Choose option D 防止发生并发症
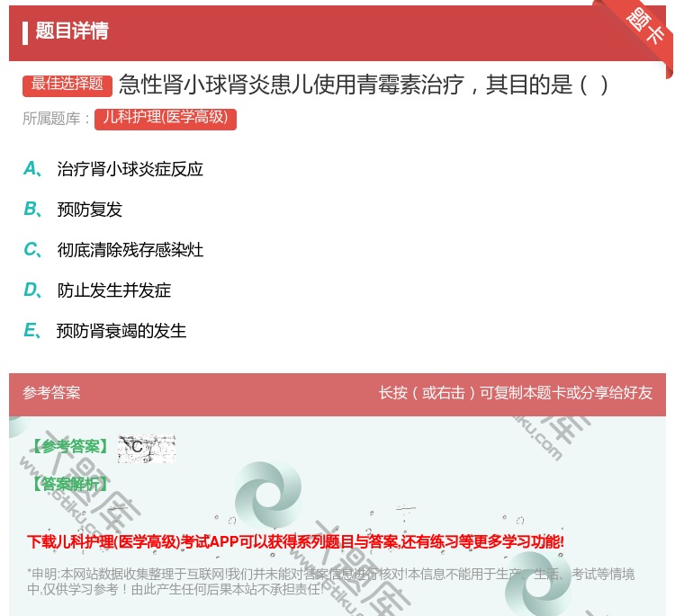This screenshot has width=675, height=616. (x=97, y=290)
